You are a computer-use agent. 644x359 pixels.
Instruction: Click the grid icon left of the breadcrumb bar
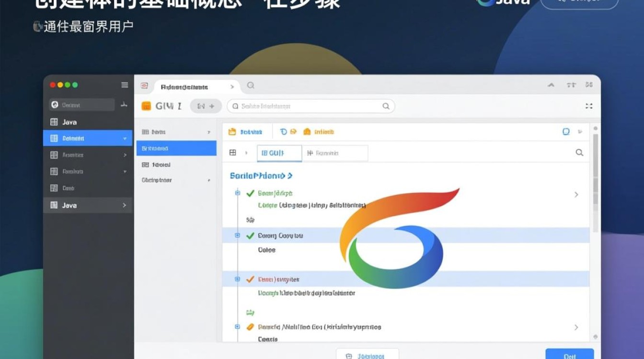pos(232,152)
